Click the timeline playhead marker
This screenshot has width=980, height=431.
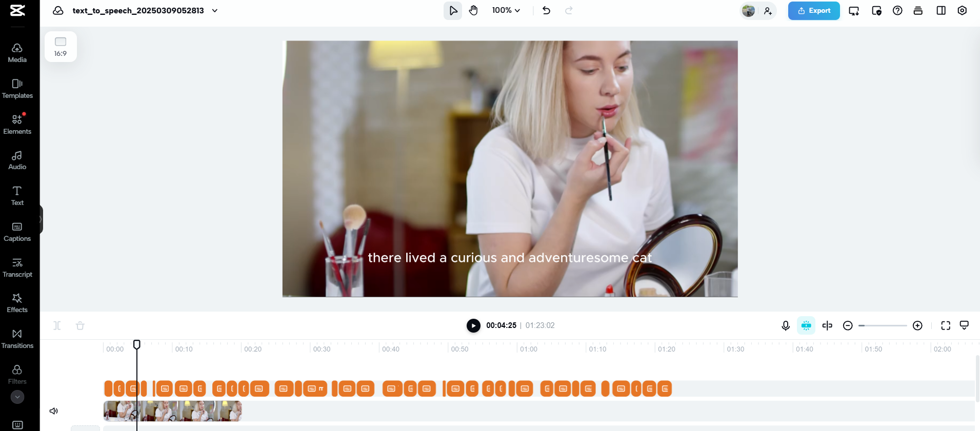(137, 344)
